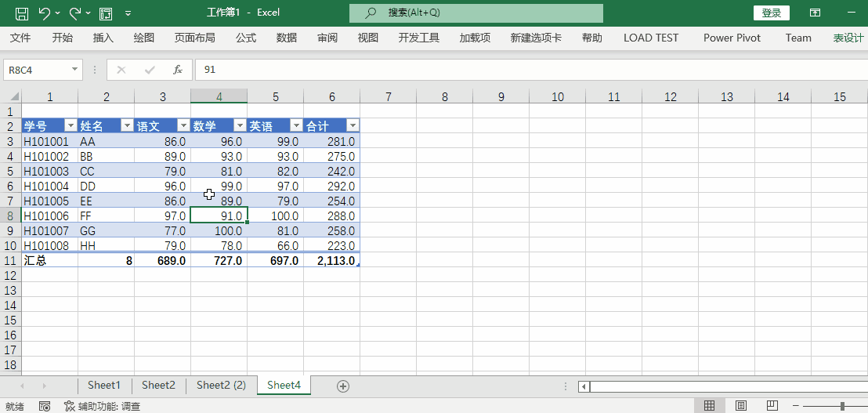Screen dimensions: 868x413
Task: Switch to the 表设计 ribbon tab
Action: point(848,38)
